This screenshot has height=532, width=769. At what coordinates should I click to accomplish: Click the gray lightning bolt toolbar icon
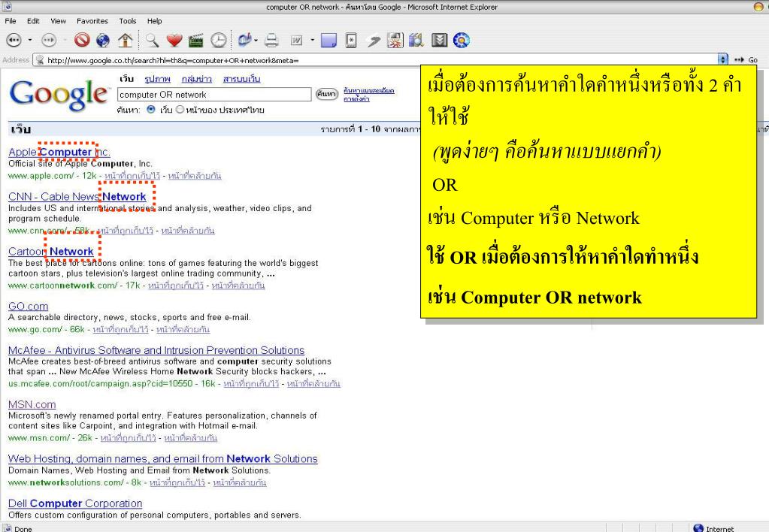pos(374,41)
